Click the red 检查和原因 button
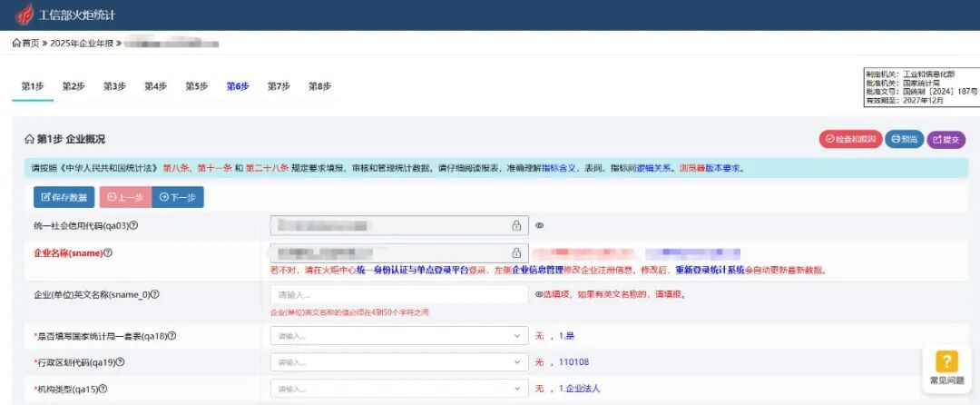 [850, 139]
